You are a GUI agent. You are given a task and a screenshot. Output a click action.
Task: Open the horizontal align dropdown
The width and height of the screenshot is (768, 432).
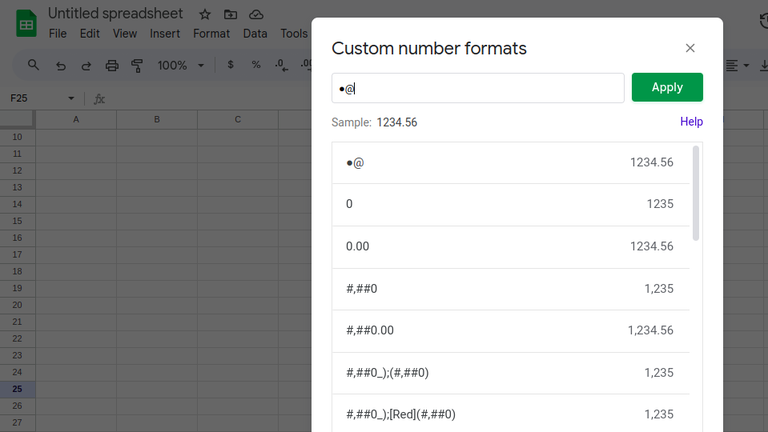[736, 65]
